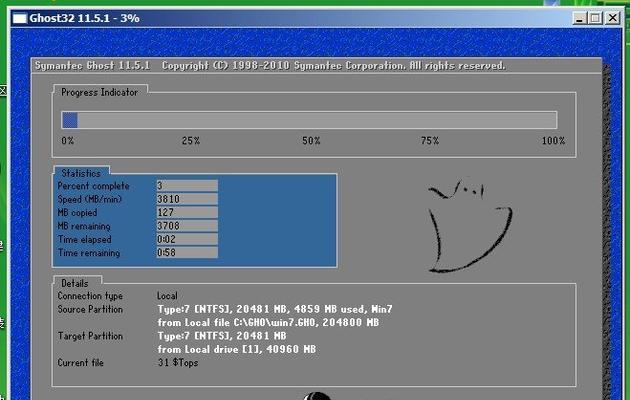Click the MB remaining label

pos(84,226)
